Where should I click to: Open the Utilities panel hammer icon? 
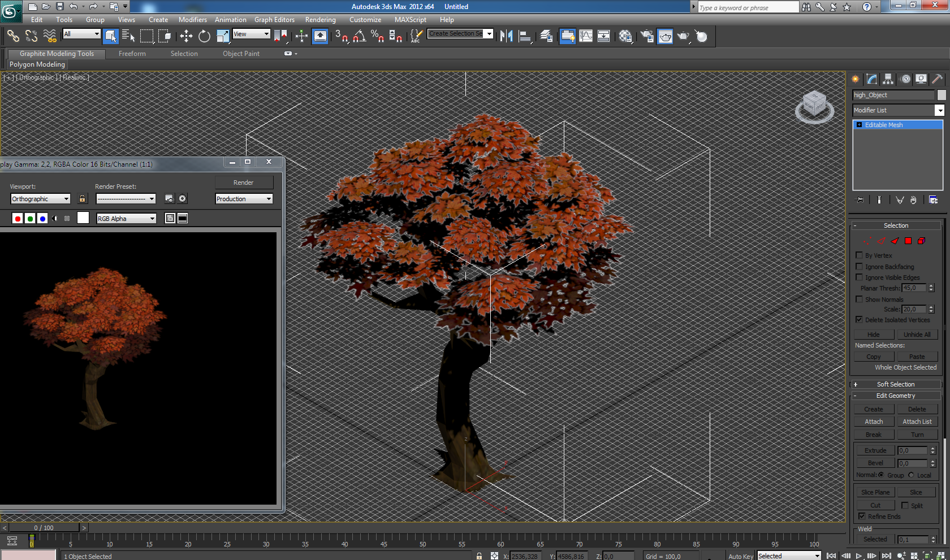937,79
